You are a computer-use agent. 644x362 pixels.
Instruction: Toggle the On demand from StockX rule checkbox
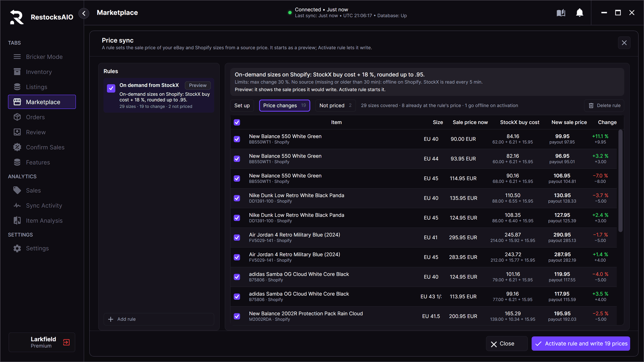111,88
